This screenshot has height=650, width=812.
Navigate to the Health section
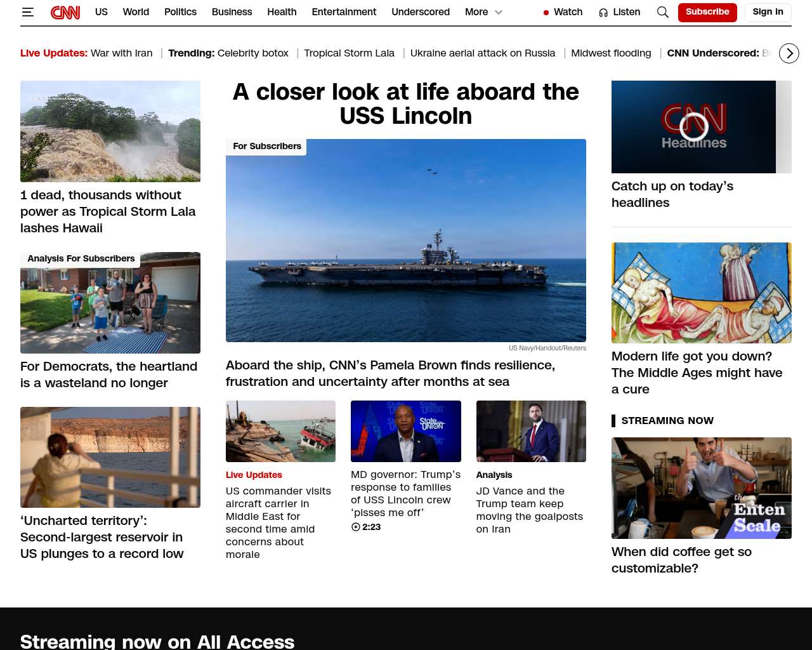(282, 12)
